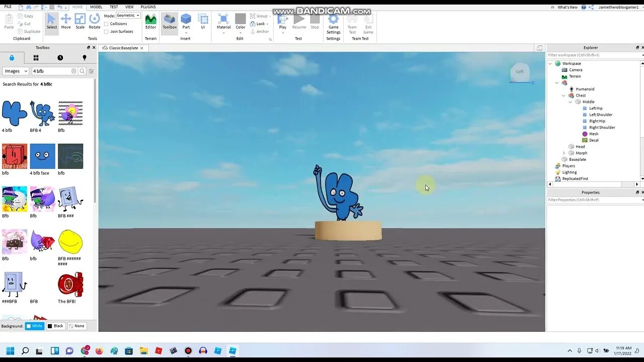The image size is (644, 362).
Task: Open the Material picker
Action: tap(223, 22)
